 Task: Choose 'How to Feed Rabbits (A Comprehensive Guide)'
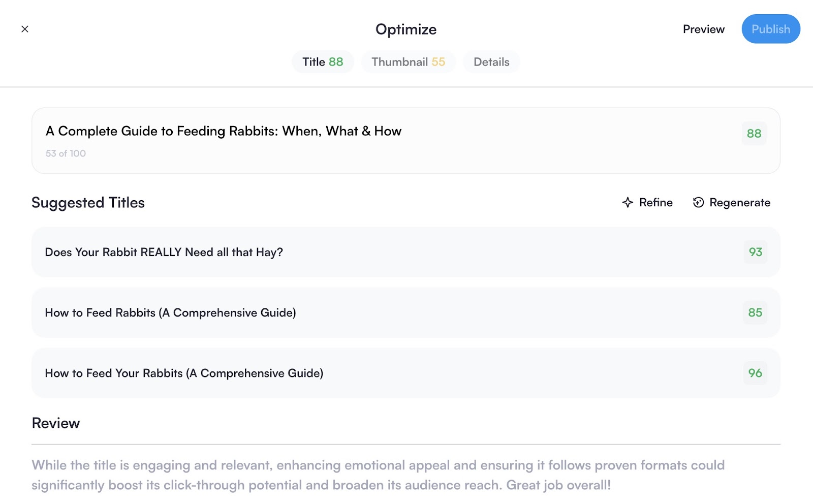[x=170, y=312]
